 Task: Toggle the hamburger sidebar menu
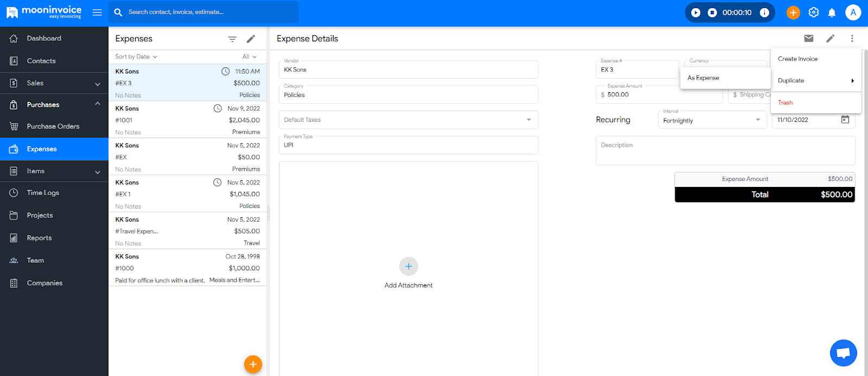pyautogui.click(x=97, y=12)
